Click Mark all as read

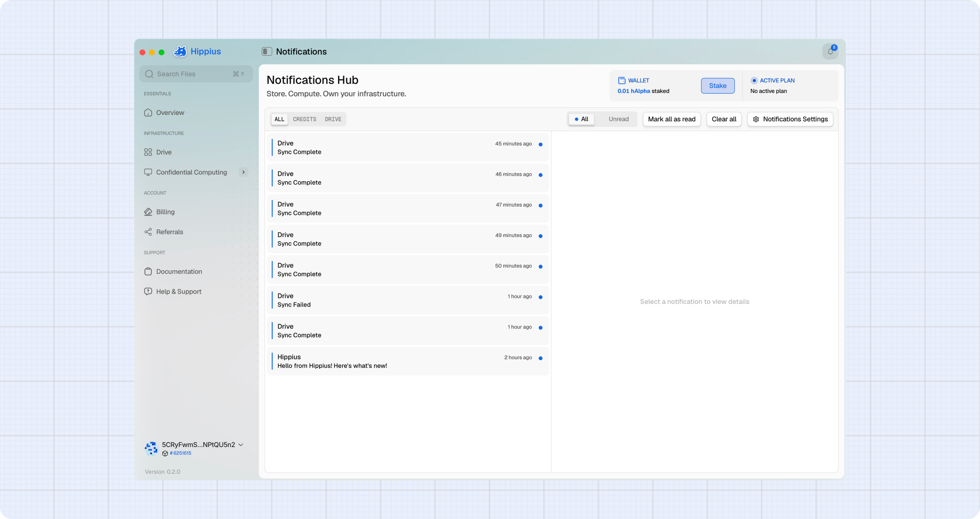coord(672,119)
